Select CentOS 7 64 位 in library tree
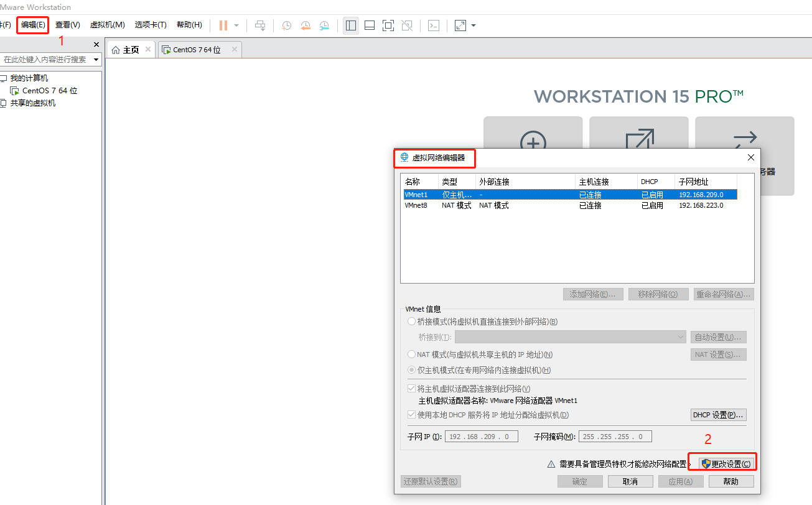The width and height of the screenshot is (812, 505). pos(50,91)
